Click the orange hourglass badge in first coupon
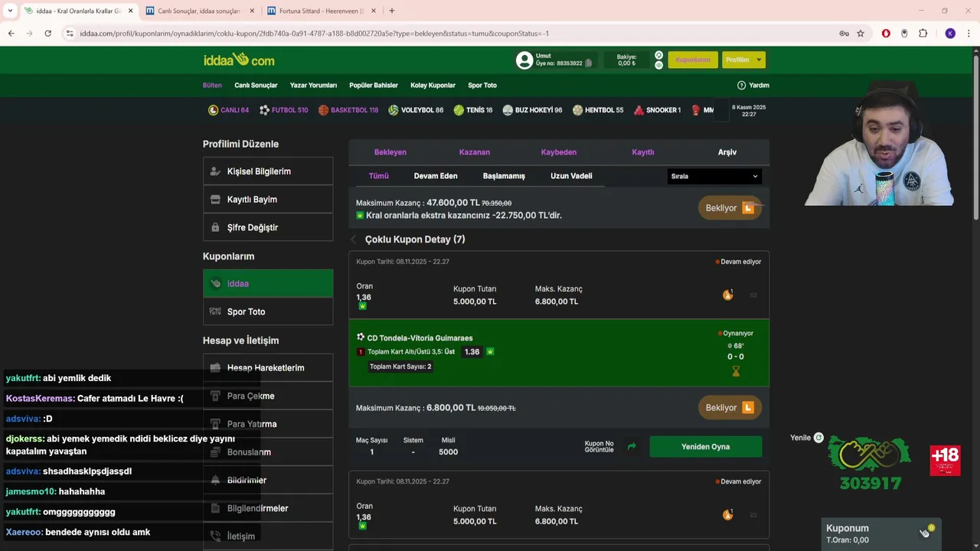The image size is (980, 551). 727,295
